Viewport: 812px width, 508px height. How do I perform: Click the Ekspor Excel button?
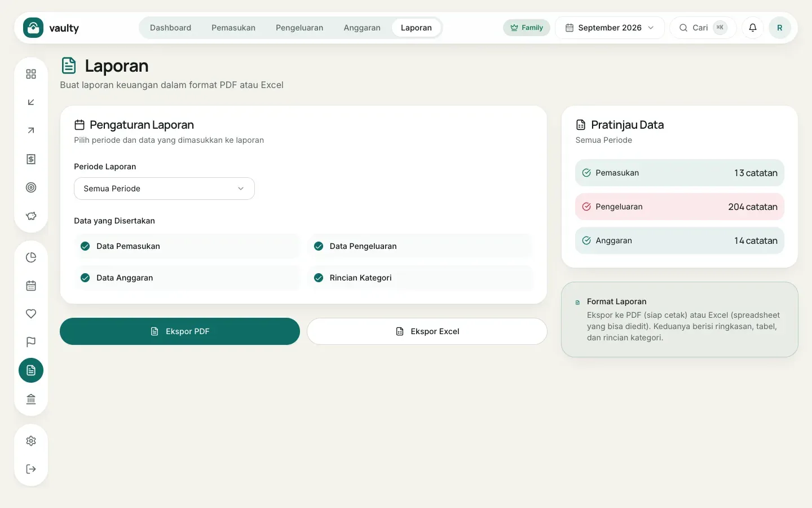(x=427, y=331)
